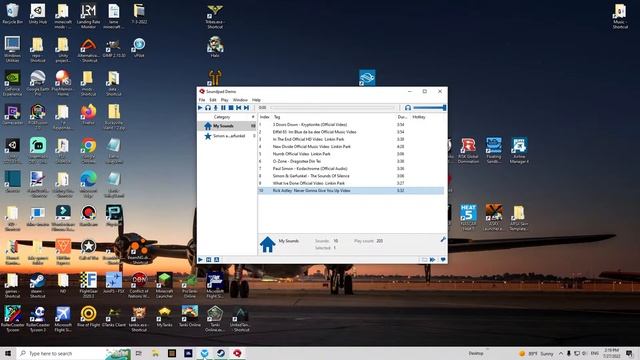
Task: Click the rectangle icon left of fast-forward icon
Action: (424, 260)
